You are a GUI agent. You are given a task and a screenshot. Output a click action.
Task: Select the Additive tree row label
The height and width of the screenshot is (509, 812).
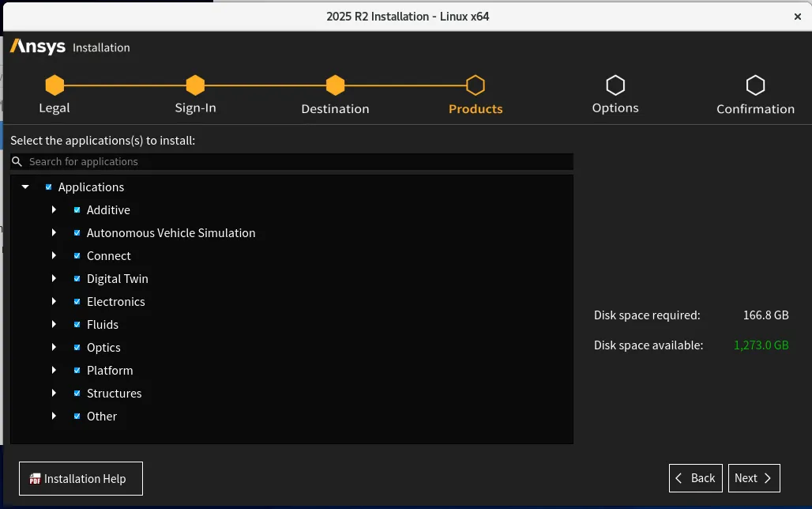point(108,210)
